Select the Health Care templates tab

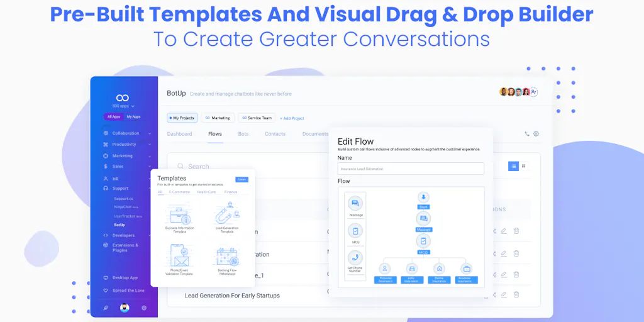point(206,192)
